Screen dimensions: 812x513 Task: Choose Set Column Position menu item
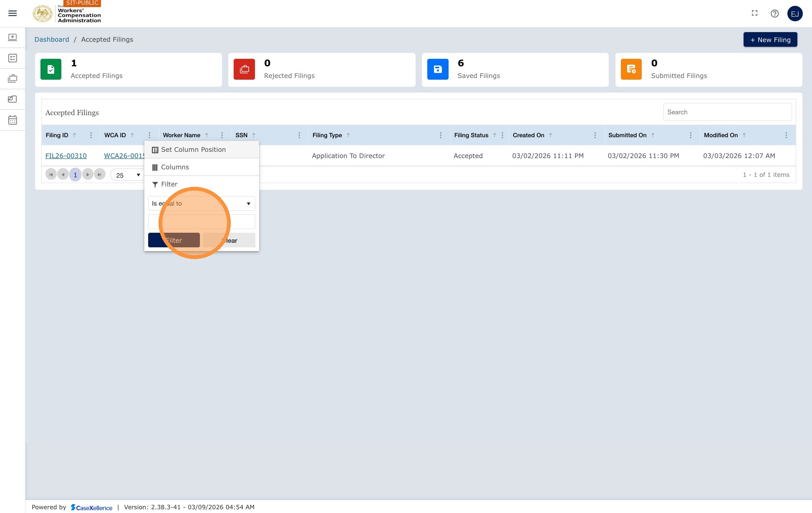202,150
